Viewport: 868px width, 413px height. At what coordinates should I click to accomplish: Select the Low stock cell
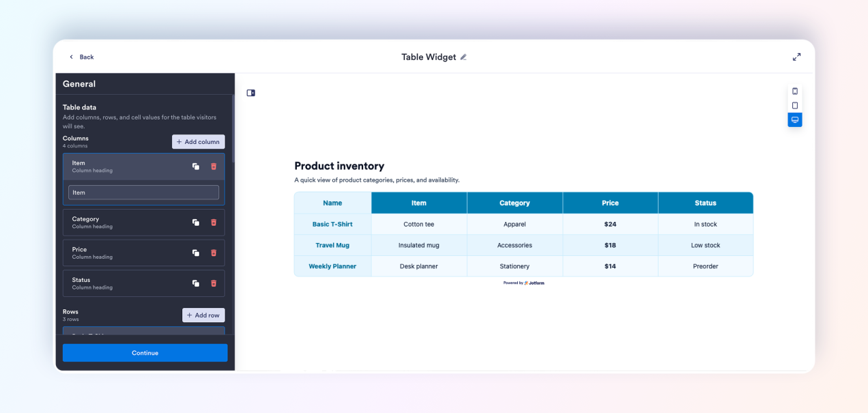[706, 245]
